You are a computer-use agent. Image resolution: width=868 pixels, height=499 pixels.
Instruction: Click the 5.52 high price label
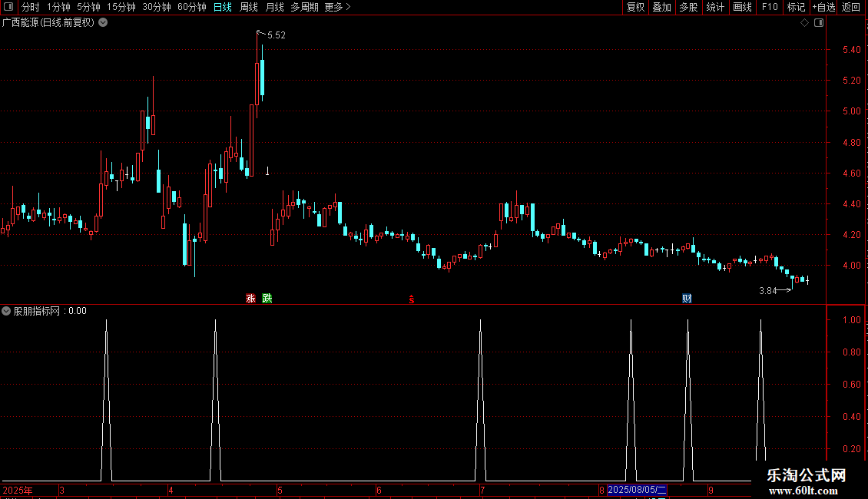pyautogui.click(x=277, y=35)
